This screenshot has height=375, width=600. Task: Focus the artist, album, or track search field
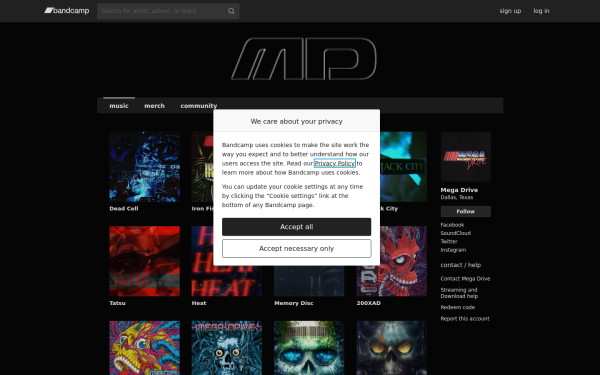168,11
